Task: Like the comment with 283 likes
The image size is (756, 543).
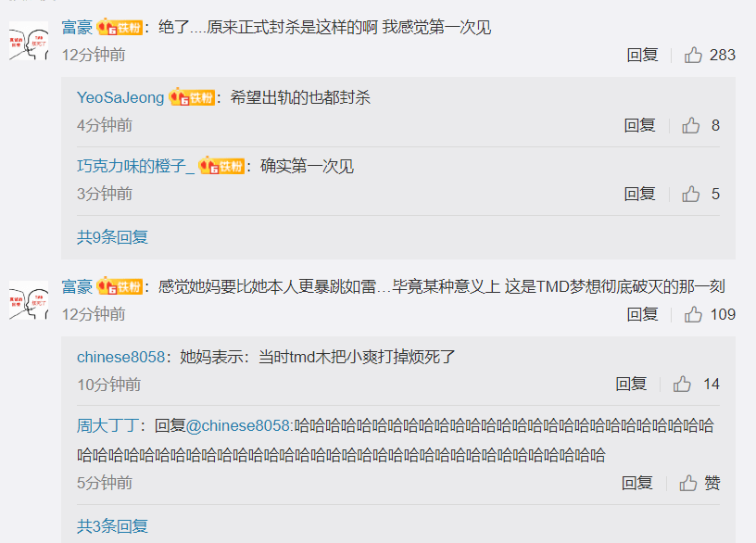Action: point(693,55)
